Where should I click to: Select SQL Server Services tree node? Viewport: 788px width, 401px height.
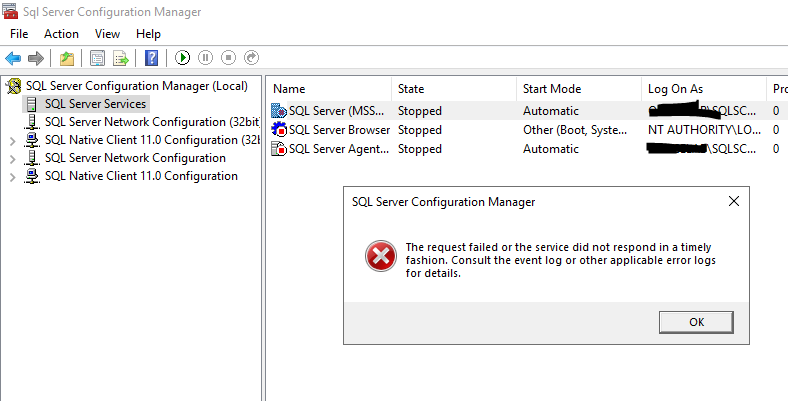coord(95,104)
